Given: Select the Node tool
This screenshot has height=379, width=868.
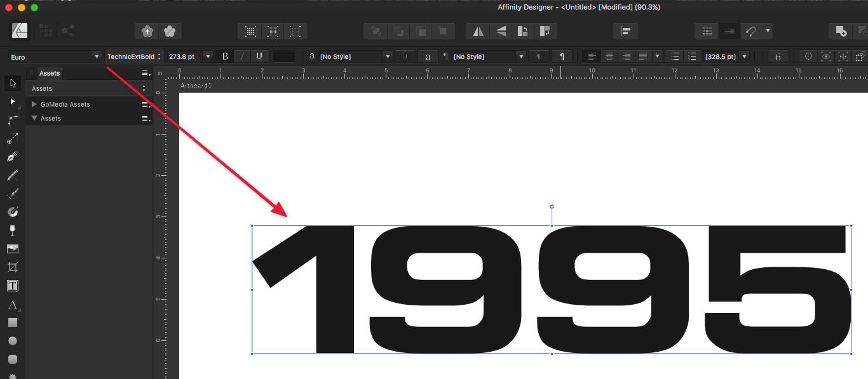Looking at the screenshot, I should (x=12, y=102).
